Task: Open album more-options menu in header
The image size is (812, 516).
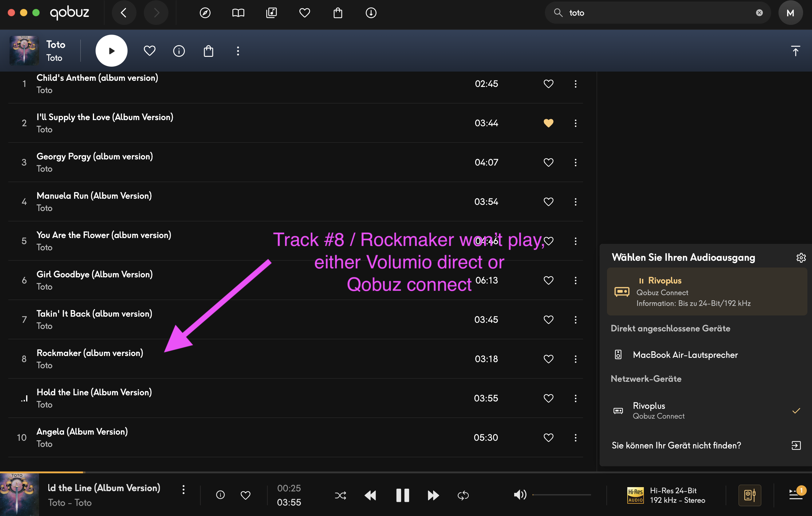Action: 238,51
